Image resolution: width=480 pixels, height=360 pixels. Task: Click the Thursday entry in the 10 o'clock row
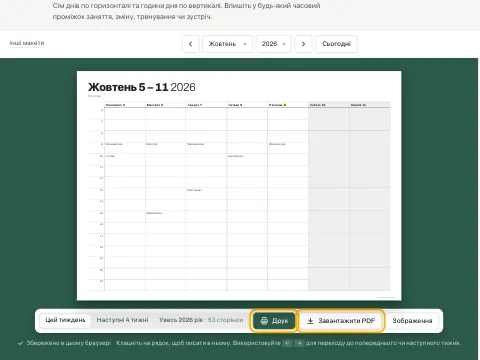click(235, 156)
